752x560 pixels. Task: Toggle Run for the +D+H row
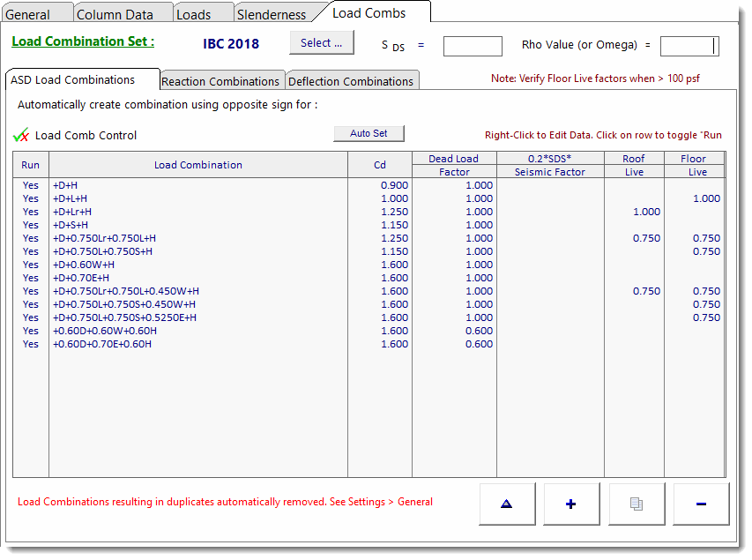click(31, 185)
